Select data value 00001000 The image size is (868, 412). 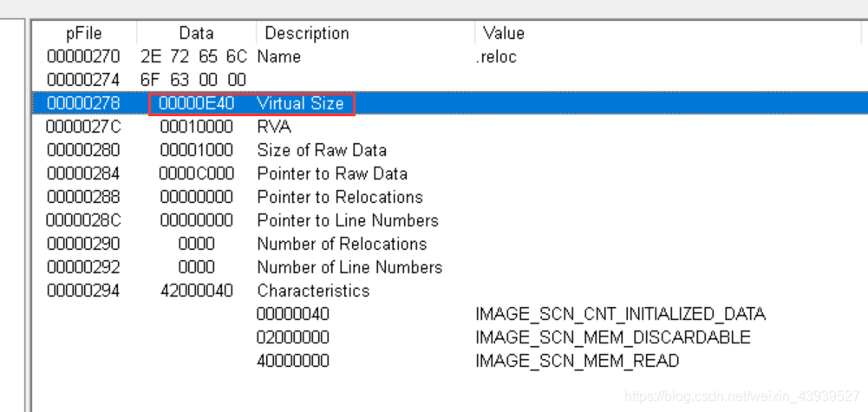pos(197,150)
